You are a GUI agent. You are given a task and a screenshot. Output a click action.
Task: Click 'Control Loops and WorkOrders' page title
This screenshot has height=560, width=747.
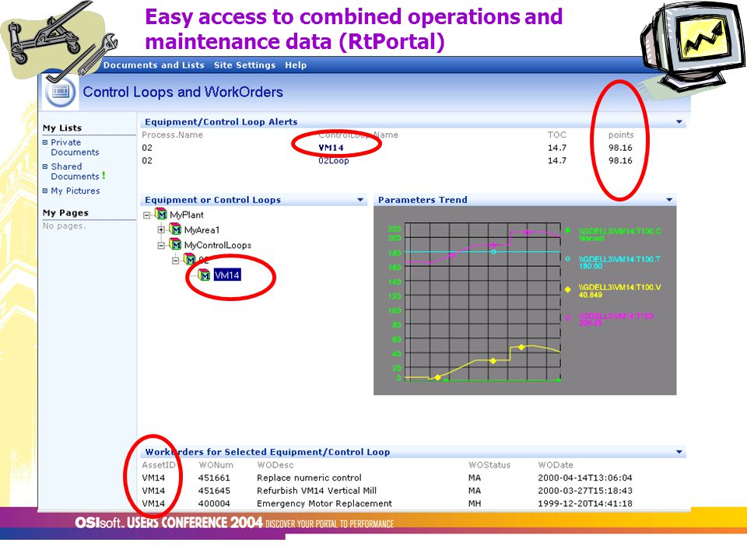pyautogui.click(x=183, y=92)
